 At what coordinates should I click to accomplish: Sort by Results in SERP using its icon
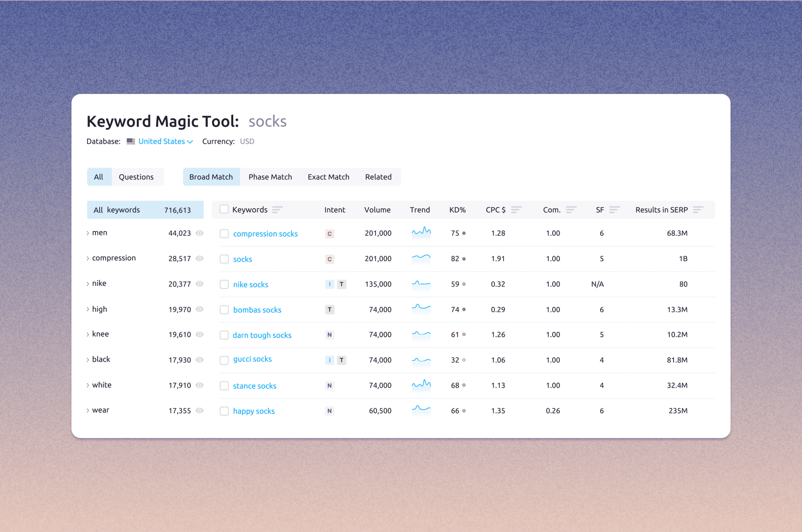click(698, 210)
